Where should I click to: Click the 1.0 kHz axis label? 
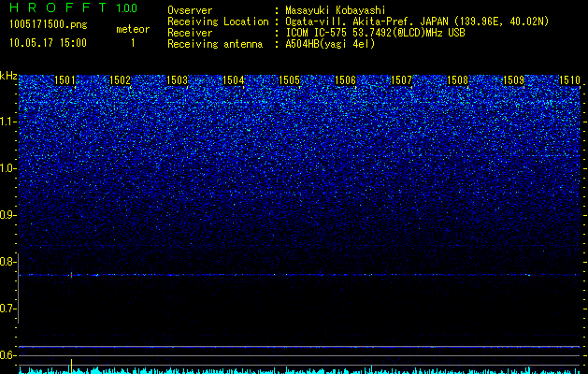pos(7,168)
